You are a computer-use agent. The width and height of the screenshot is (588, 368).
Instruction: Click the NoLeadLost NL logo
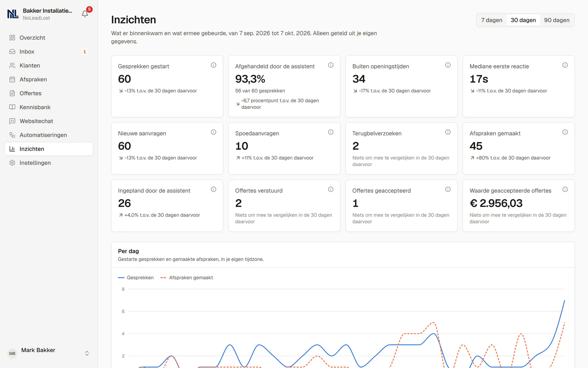tap(13, 14)
